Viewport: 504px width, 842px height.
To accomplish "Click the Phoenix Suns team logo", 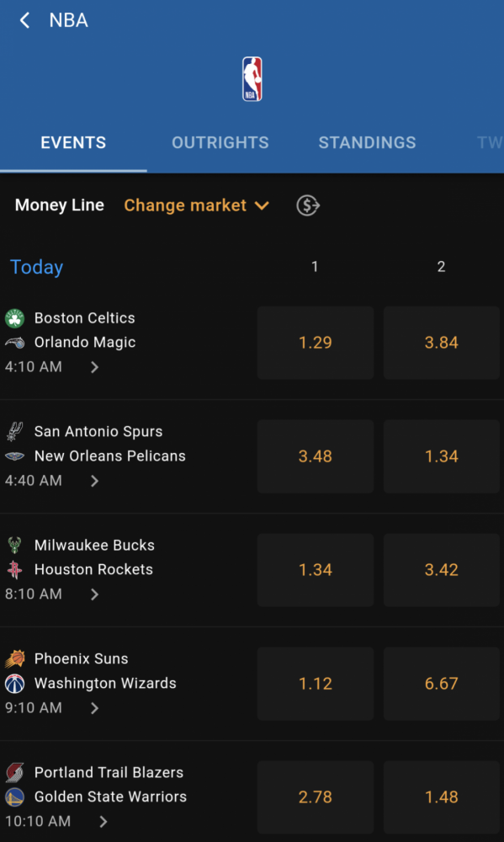I will [14, 658].
